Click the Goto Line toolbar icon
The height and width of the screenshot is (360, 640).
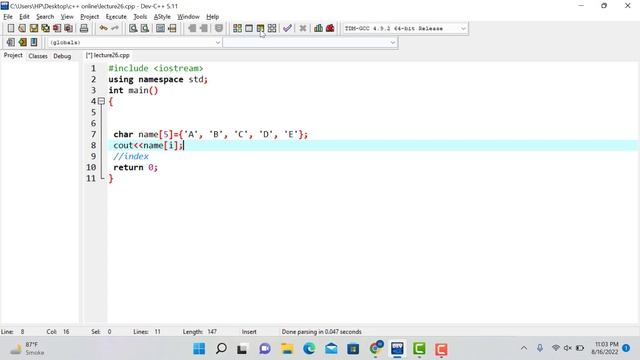pos(172,28)
